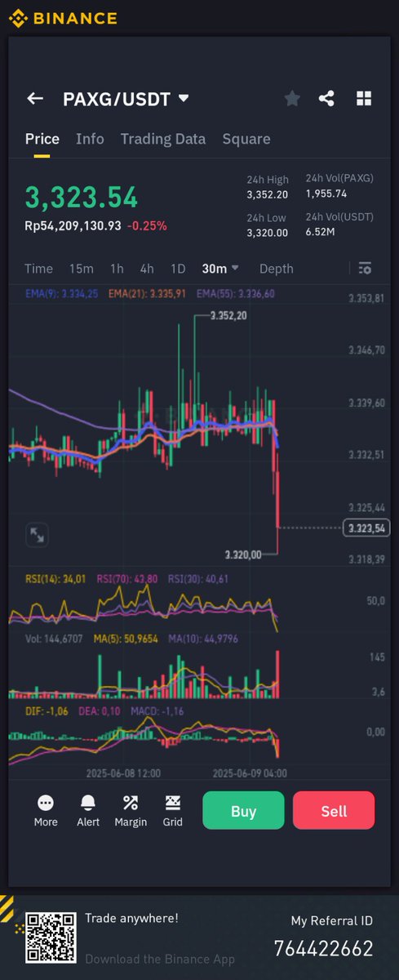Open the More options icon

pos(46,811)
